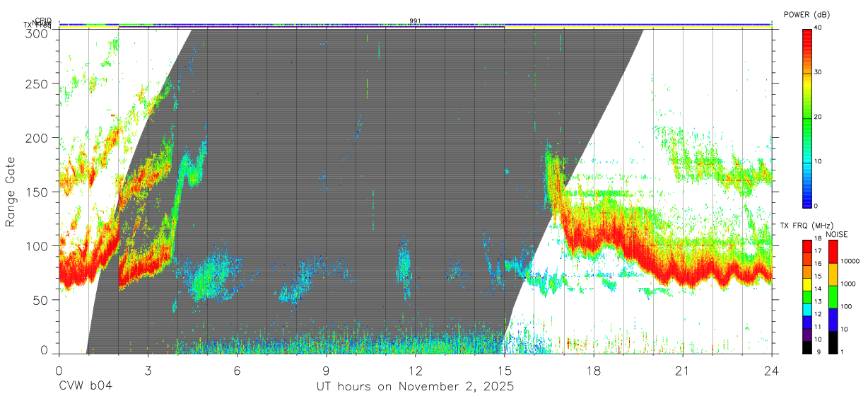The image size is (868, 401).
Task: Click the 'CVW b04' radar beam label
Action: 86,387
